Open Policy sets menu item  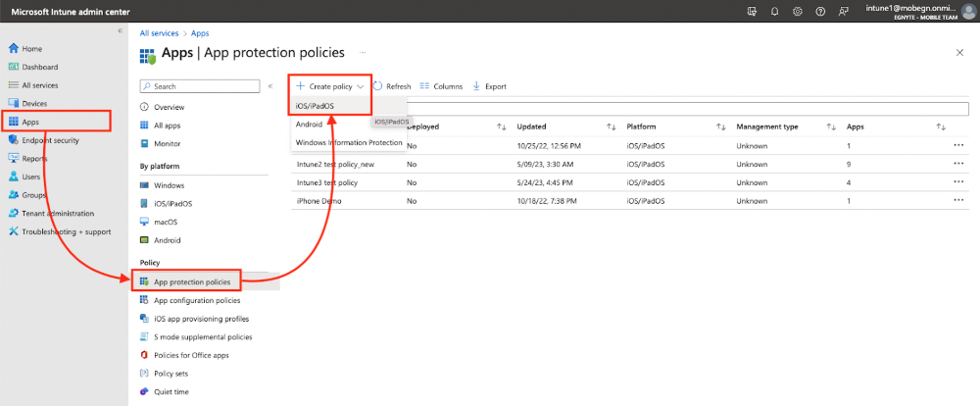pos(171,374)
